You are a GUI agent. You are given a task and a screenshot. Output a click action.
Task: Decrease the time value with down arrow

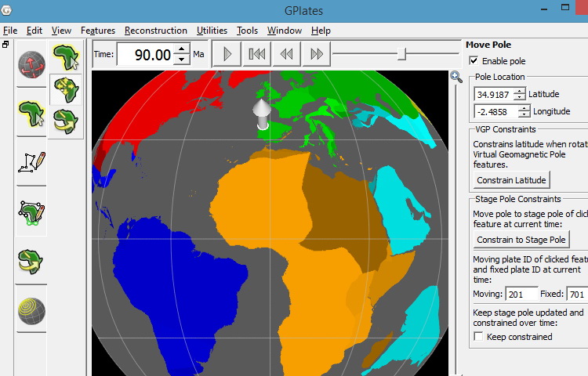182,60
